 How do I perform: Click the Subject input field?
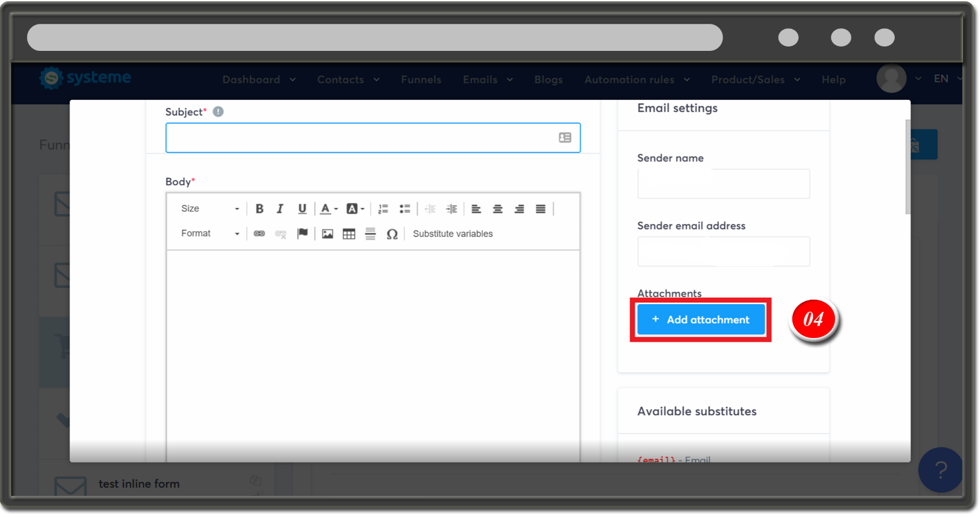click(373, 138)
